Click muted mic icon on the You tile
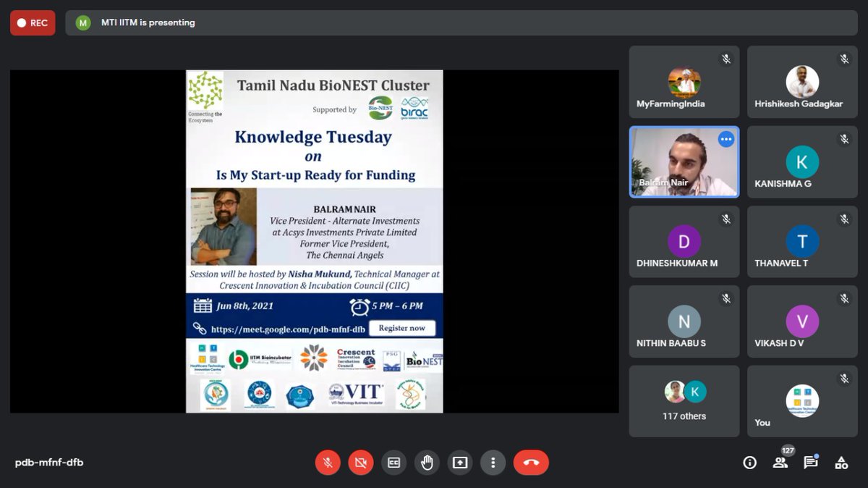 coord(844,378)
